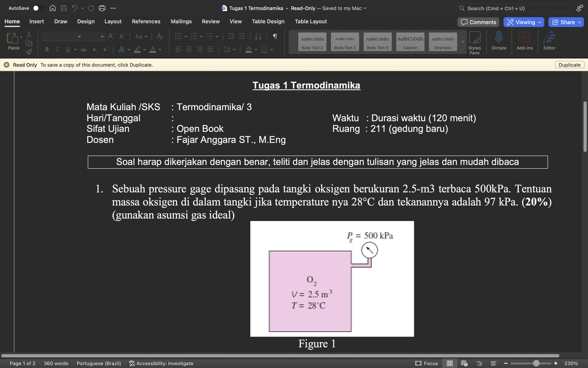The height and width of the screenshot is (368, 588).
Task: Click the vertical scrollbar thumb
Action: [x=585, y=127]
